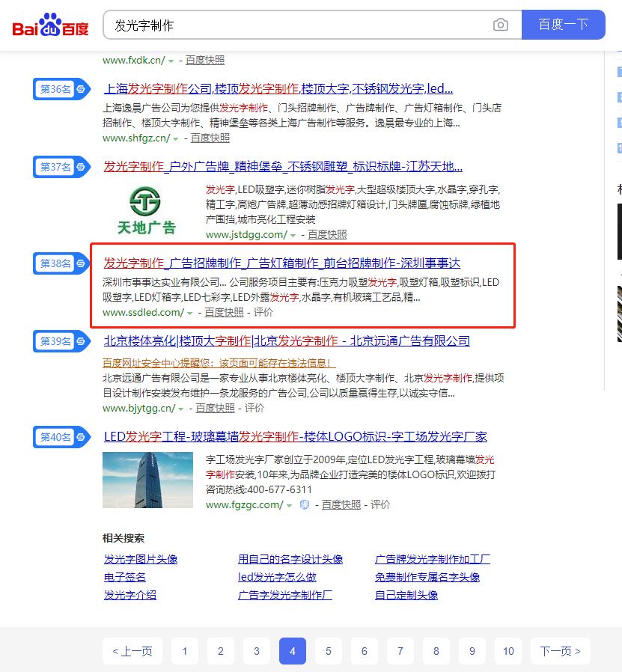Open related search 用自己的名字设计头像
Image resolution: width=622 pixels, height=672 pixels.
tap(290, 559)
